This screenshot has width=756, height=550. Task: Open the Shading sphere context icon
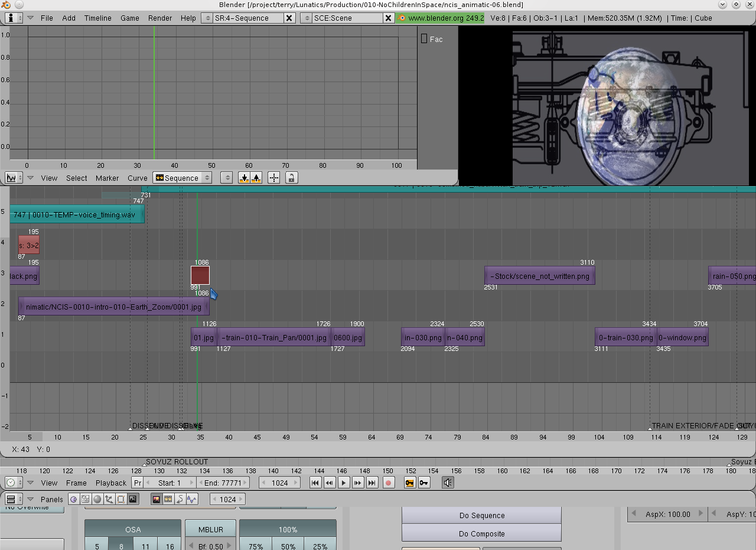point(97,499)
